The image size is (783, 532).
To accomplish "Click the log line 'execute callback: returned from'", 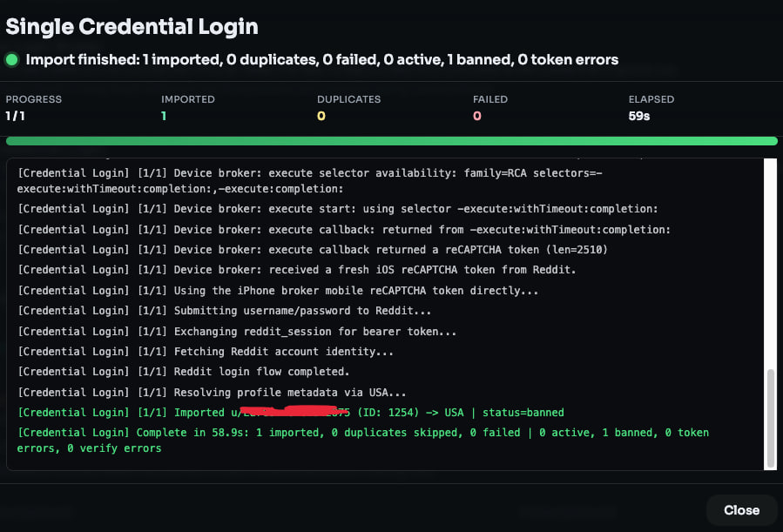I will click(x=343, y=230).
